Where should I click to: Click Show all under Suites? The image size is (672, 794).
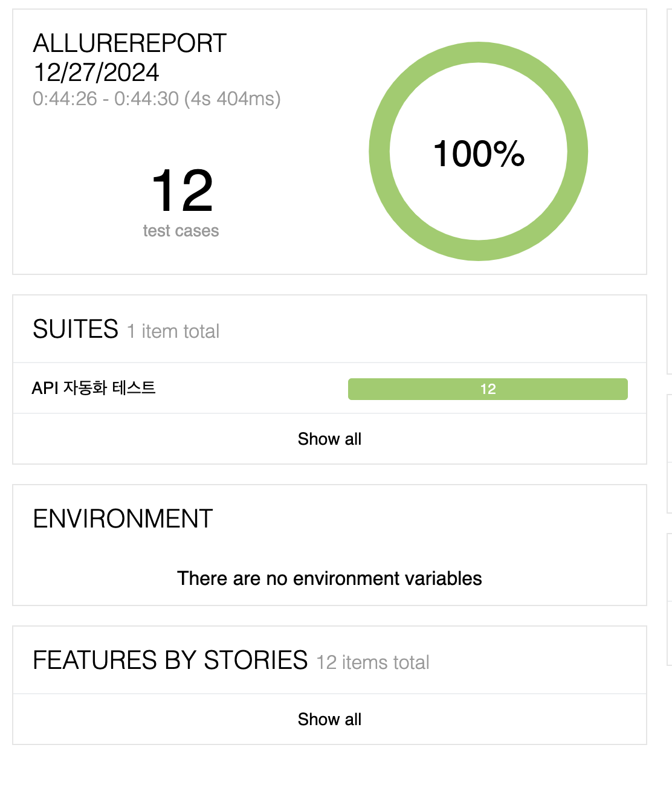329,439
